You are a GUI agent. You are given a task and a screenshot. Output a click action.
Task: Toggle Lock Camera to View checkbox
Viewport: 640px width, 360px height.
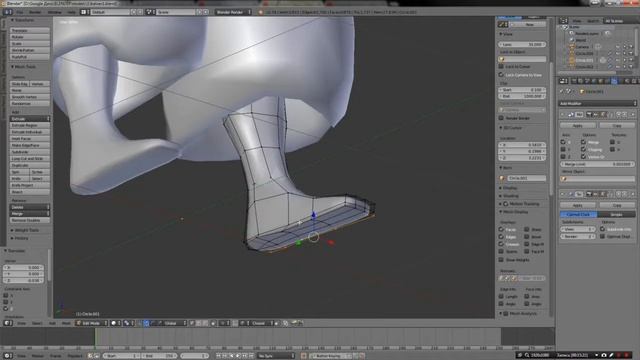[x=501, y=75]
